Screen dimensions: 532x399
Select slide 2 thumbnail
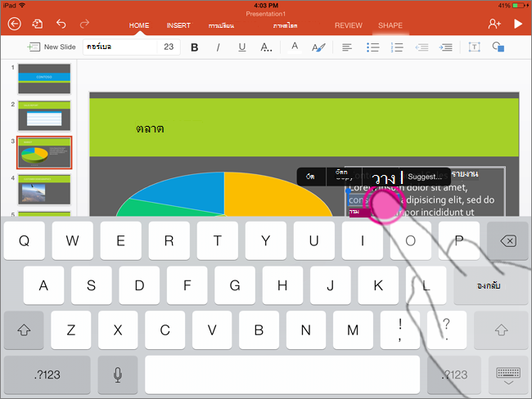[44, 115]
